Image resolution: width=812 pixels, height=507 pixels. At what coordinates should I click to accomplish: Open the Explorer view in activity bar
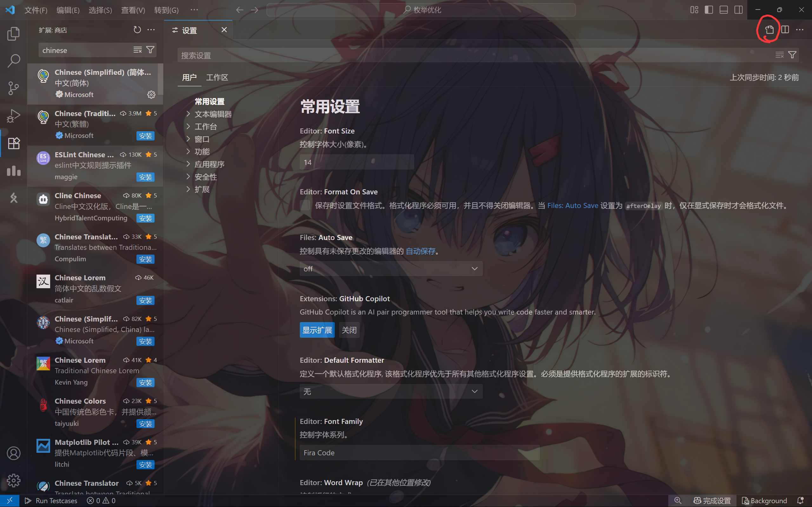pos(13,34)
